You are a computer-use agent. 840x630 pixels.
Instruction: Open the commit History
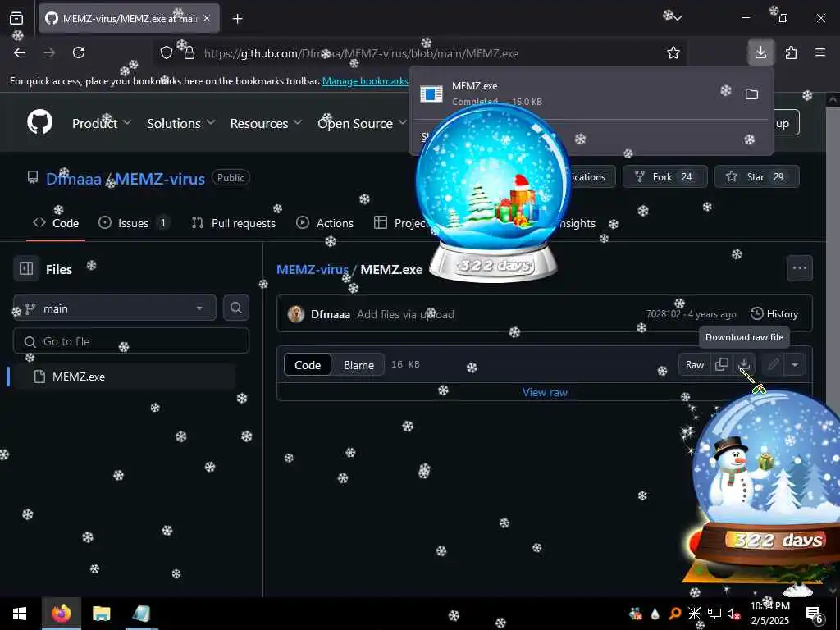pos(774,314)
